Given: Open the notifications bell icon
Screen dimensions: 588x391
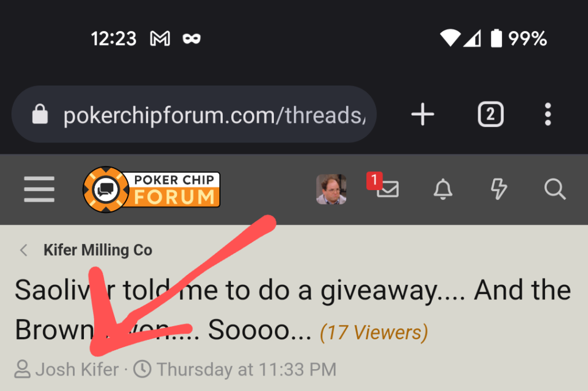Looking at the screenshot, I should pos(443,189).
